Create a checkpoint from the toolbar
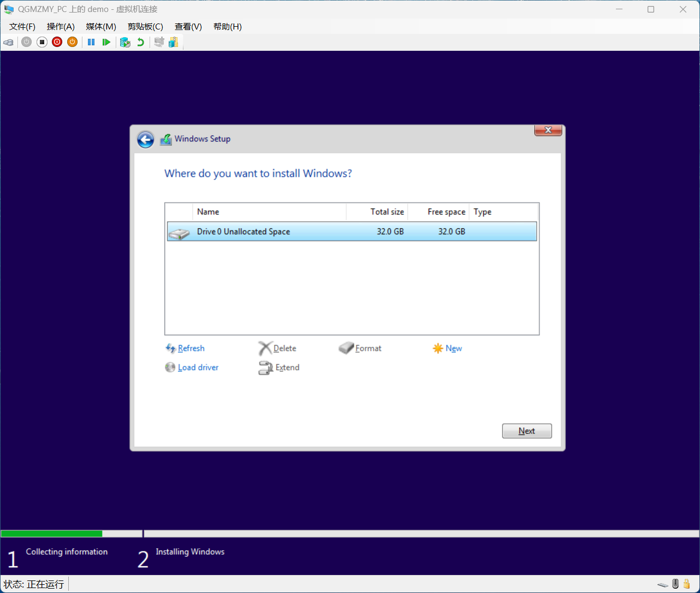 (x=125, y=42)
